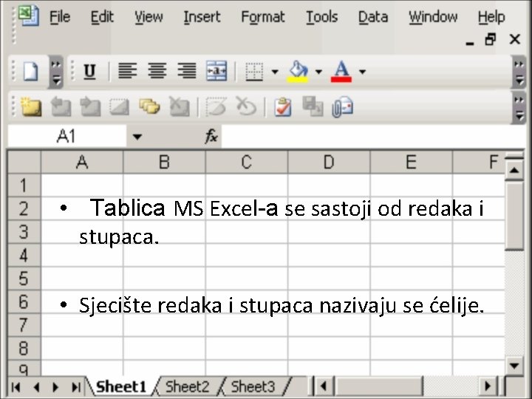Click the horizontal scrollbar right arrow

488,386
